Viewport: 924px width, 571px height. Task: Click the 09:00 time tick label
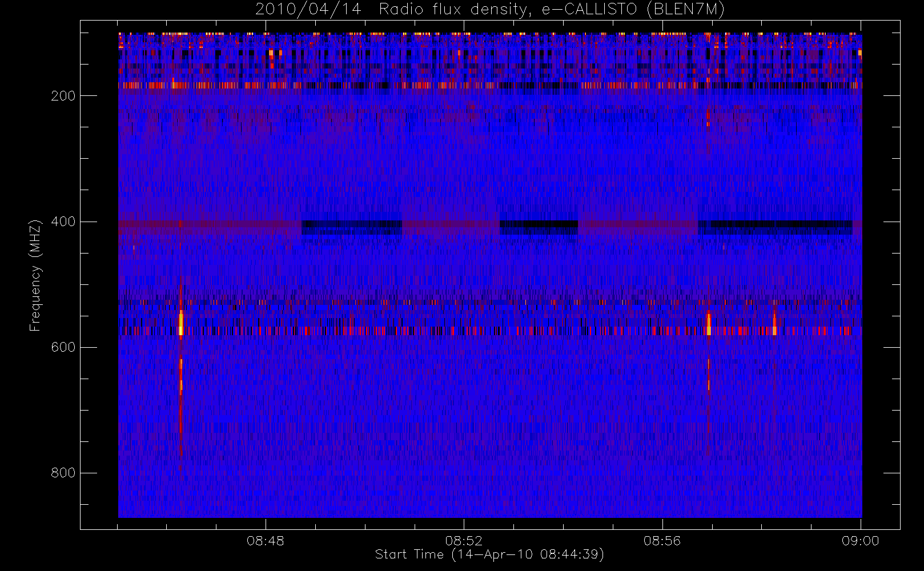click(861, 541)
